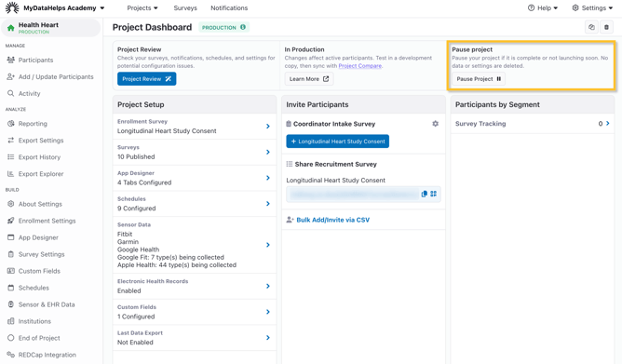
Task: Copy the recruitment survey link
Action: (x=424, y=194)
